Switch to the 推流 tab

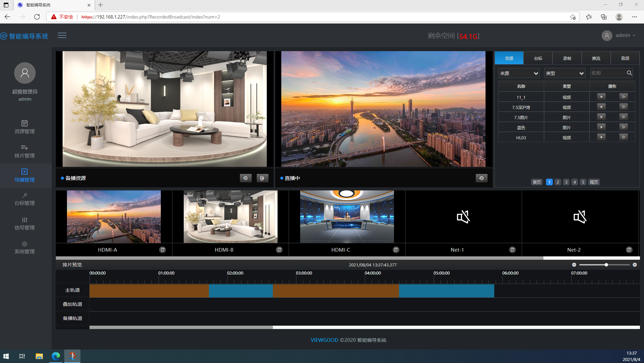[x=596, y=58]
